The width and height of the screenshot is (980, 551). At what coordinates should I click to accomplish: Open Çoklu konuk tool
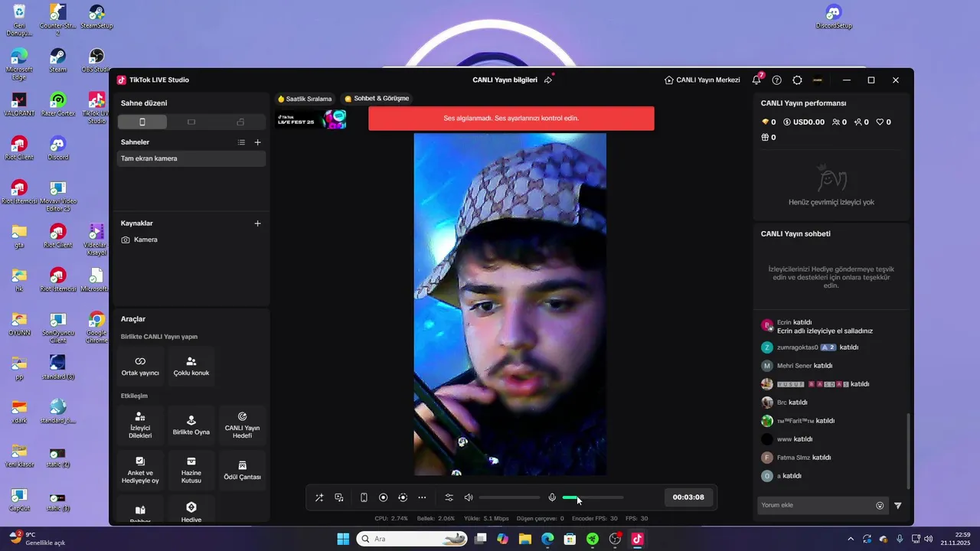tap(191, 367)
